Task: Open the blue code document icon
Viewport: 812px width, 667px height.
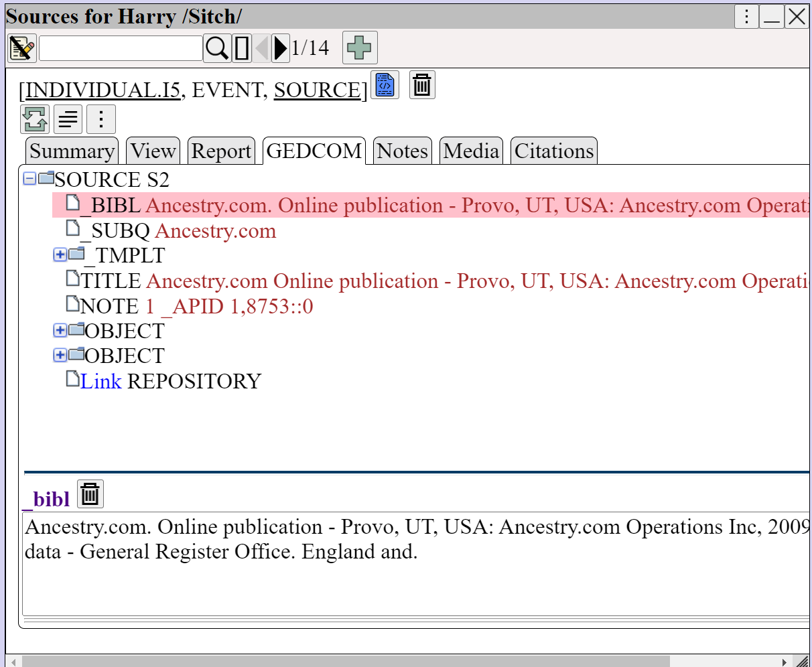Action: pyautogui.click(x=385, y=85)
